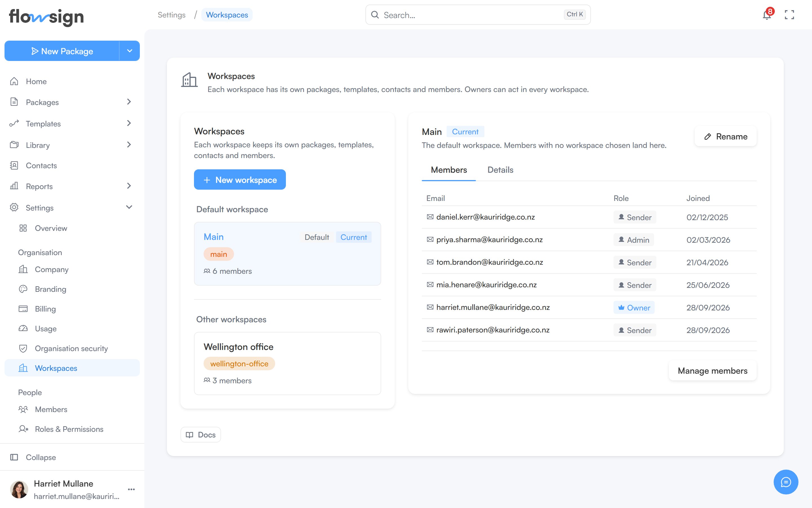Click the Packages document icon
This screenshot has width=812, height=508.
(14, 102)
